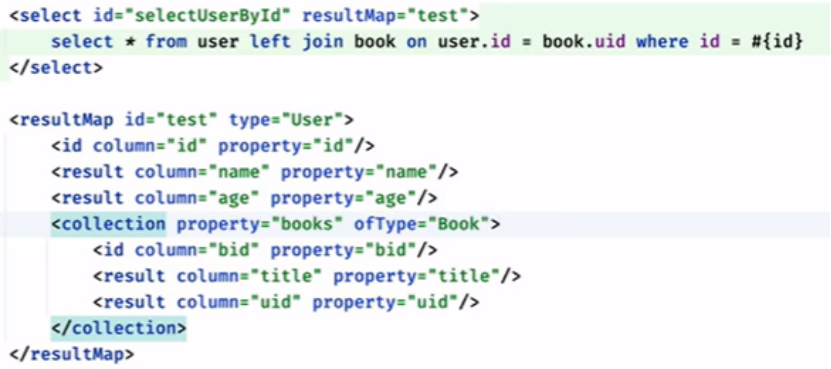Click the property="books" attribute
Viewport: 831px width, 369px height.
click(260, 224)
